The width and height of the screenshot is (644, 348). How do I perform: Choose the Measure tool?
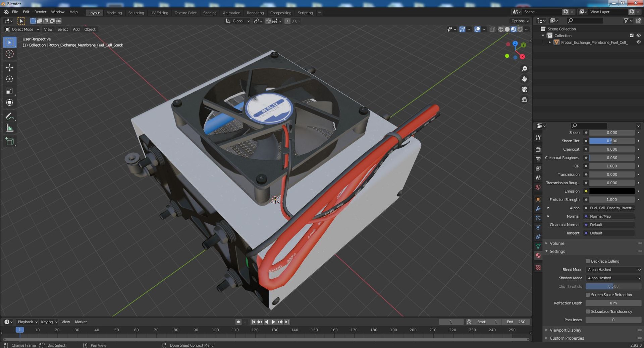10,128
